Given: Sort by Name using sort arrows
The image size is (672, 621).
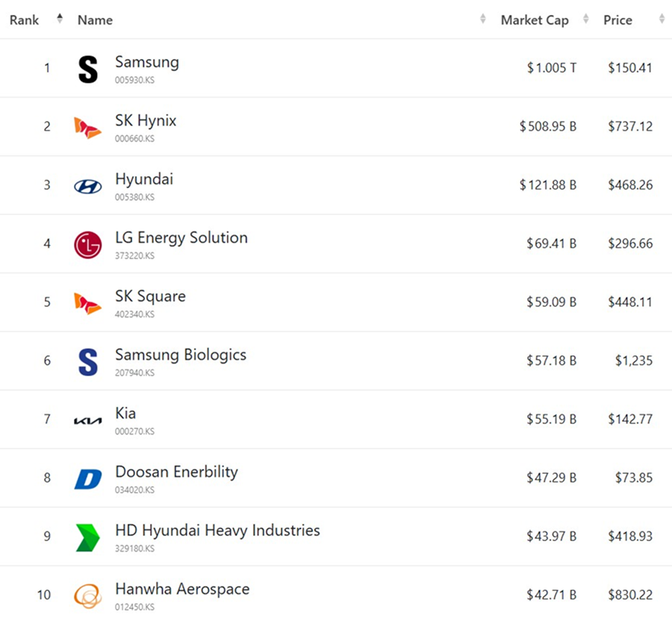Looking at the screenshot, I should 483,19.
